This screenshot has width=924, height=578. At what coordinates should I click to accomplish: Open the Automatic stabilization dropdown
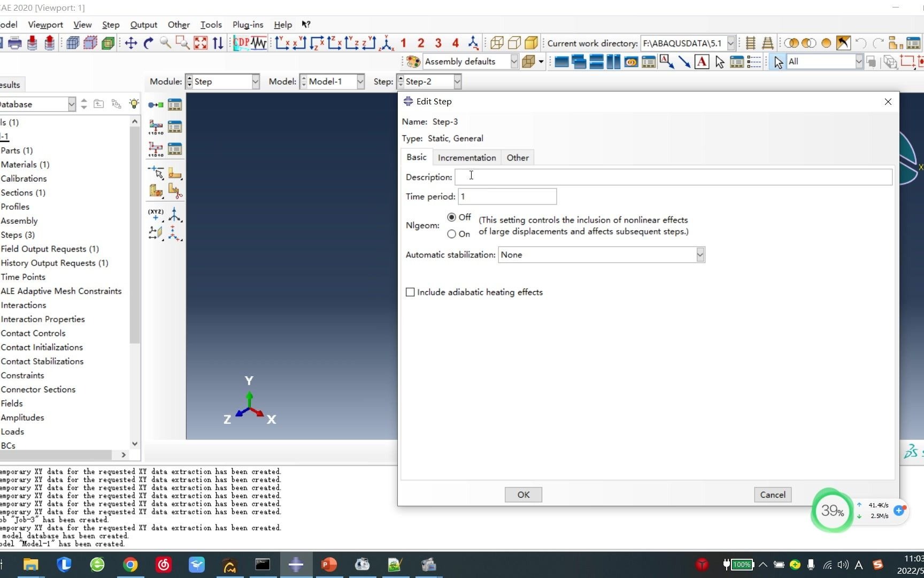[x=700, y=255]
